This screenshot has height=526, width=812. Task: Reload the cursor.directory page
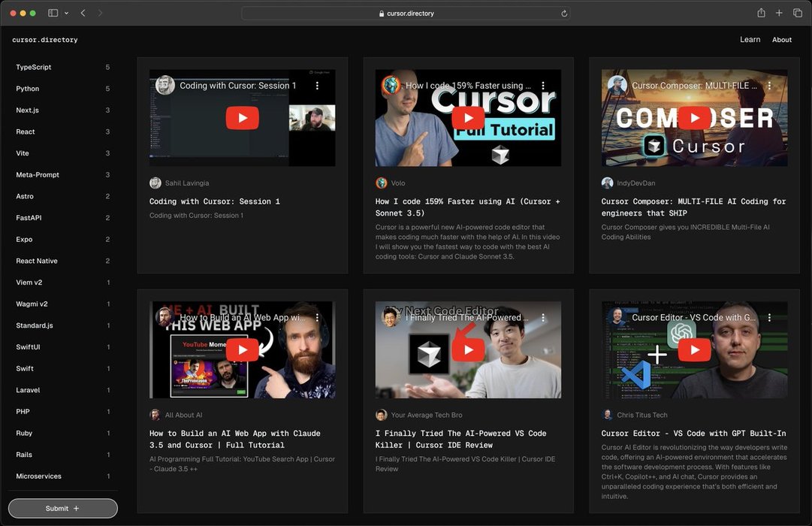tap(564, 14)
